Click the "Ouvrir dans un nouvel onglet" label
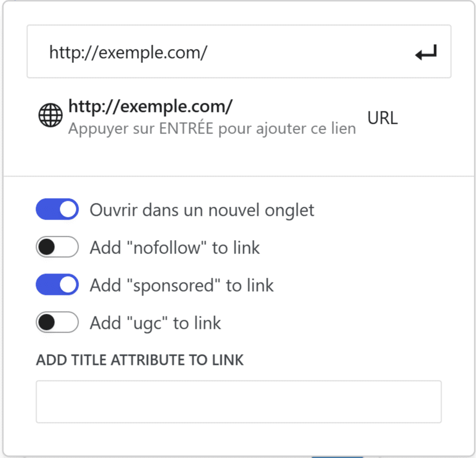476x458 pixels. click(x=202, y=210)
